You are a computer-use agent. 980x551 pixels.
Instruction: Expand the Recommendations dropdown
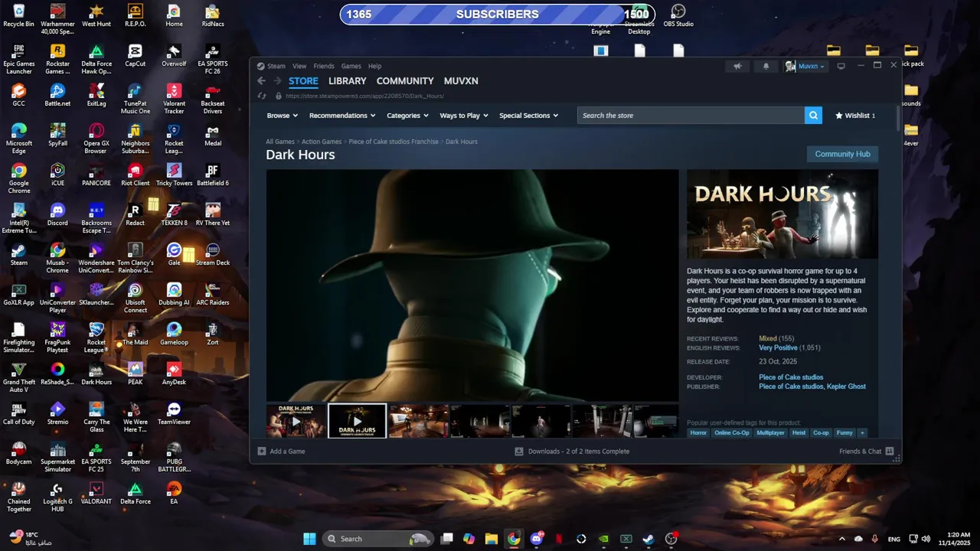pyautogui.click(x=342, y=116)
